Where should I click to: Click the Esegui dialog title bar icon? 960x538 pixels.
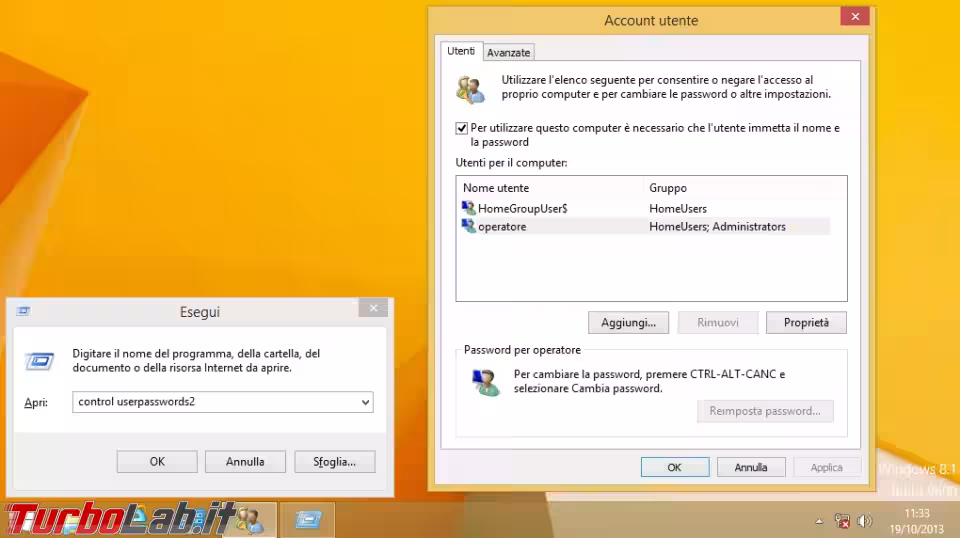(x=23, y=311)
